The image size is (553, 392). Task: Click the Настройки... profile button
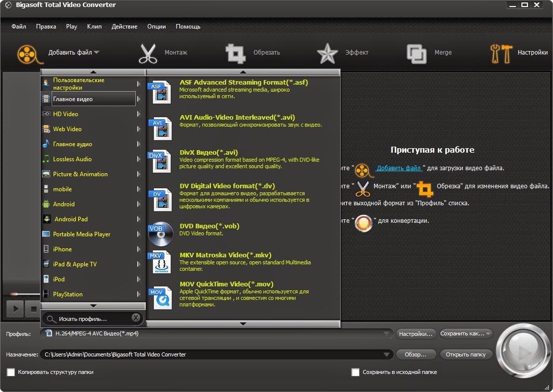coord(416,334)
